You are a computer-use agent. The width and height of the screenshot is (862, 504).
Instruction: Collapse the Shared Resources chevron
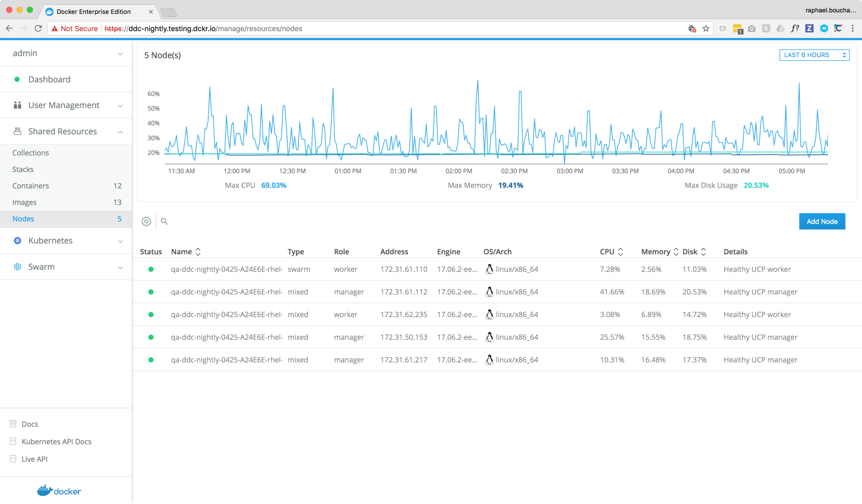click(x=120, y=132)
